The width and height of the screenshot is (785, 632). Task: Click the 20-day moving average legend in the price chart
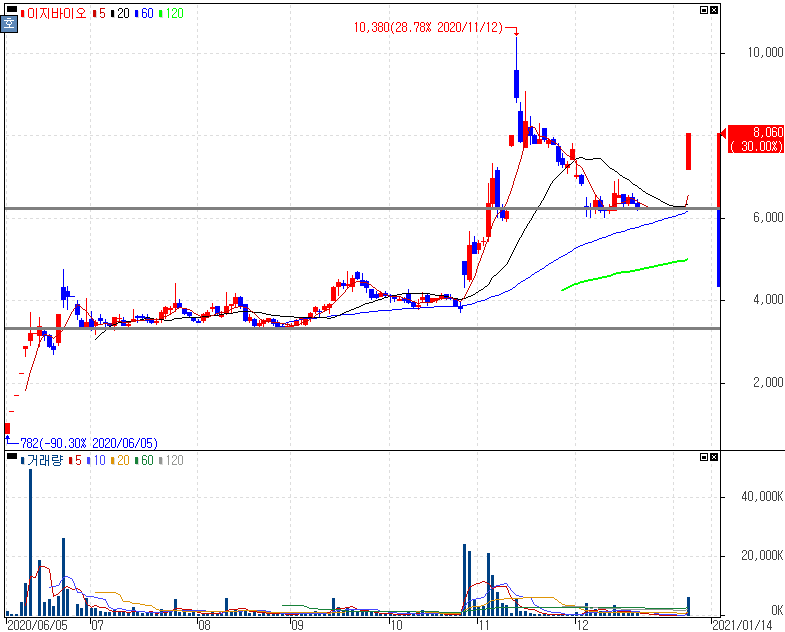click(x=121, y=14)
